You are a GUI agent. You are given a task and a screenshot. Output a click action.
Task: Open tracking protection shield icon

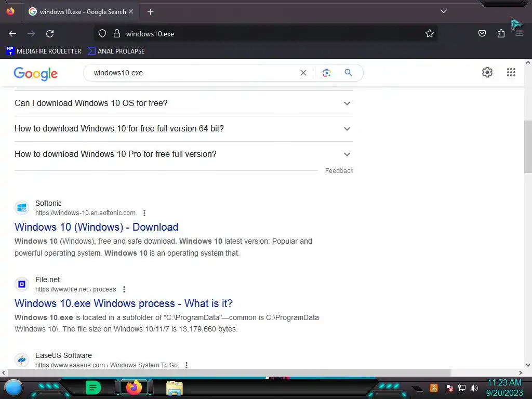point(102,34)
